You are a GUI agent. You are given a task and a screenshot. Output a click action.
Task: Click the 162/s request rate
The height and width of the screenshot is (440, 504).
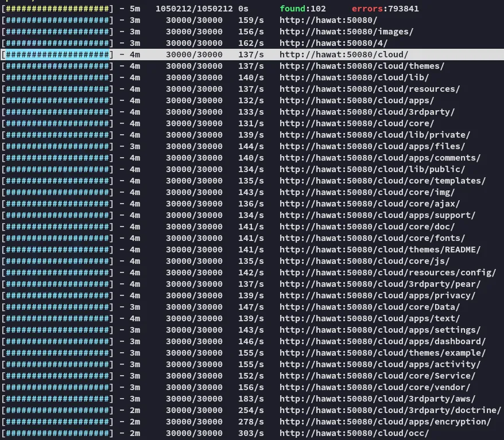pos(251,43)
